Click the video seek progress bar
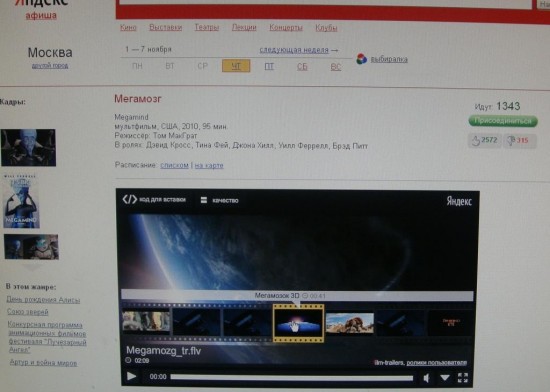 point(291,378)
